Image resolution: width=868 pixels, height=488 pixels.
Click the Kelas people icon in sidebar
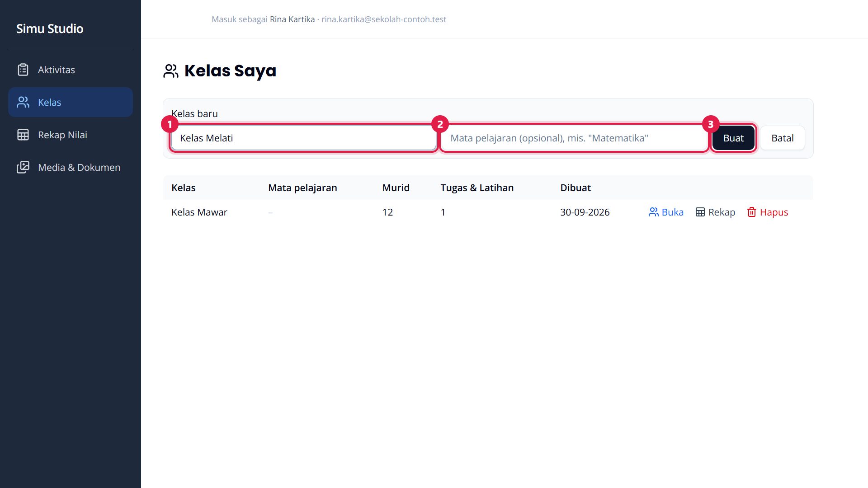23,102
